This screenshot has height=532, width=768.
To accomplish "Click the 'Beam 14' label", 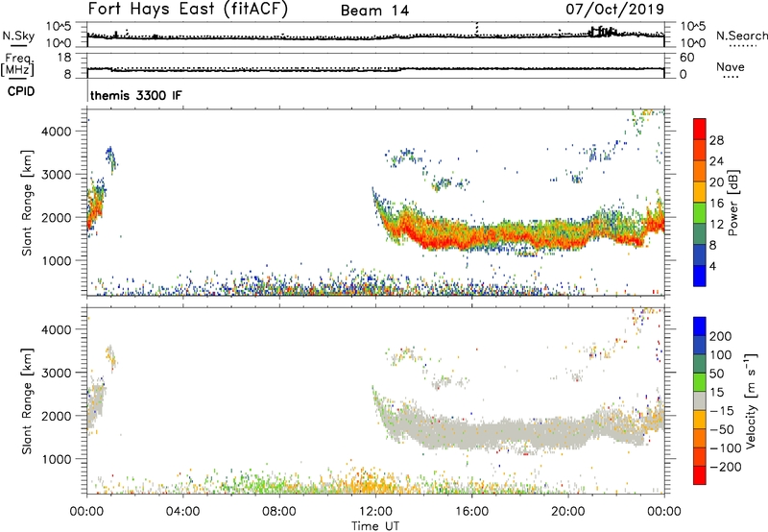I will click(374, 11).
